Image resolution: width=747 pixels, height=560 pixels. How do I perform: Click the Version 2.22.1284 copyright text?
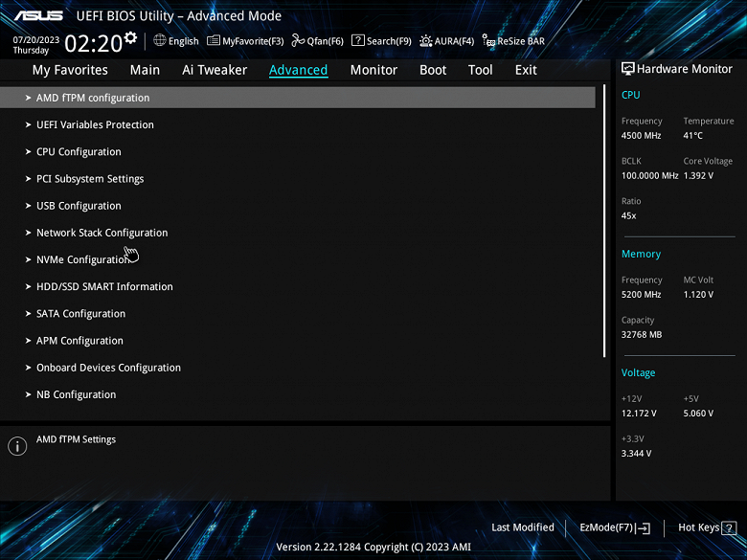(373, 548)
